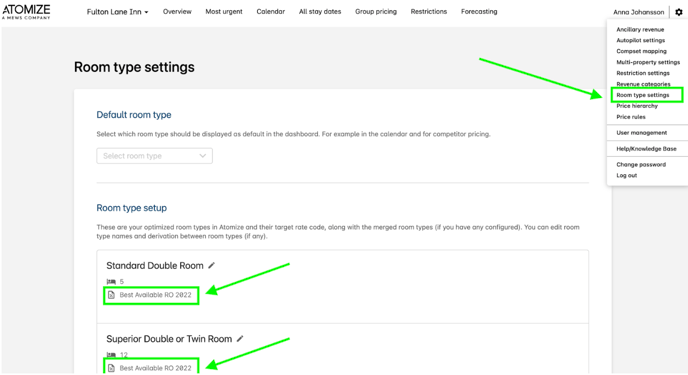Click Best Available RO 2022 under Superior Double Room

[x=155, y=368]
